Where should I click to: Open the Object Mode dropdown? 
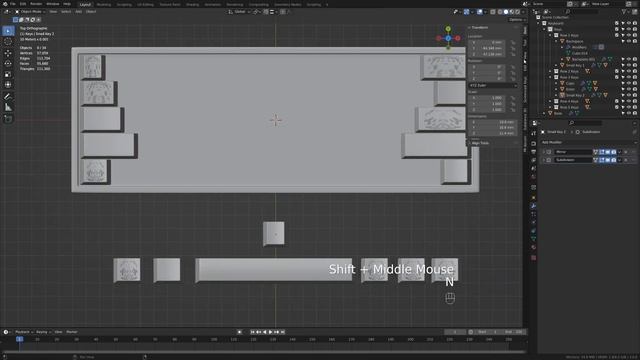pyautogui.click(x=30, y=12)
